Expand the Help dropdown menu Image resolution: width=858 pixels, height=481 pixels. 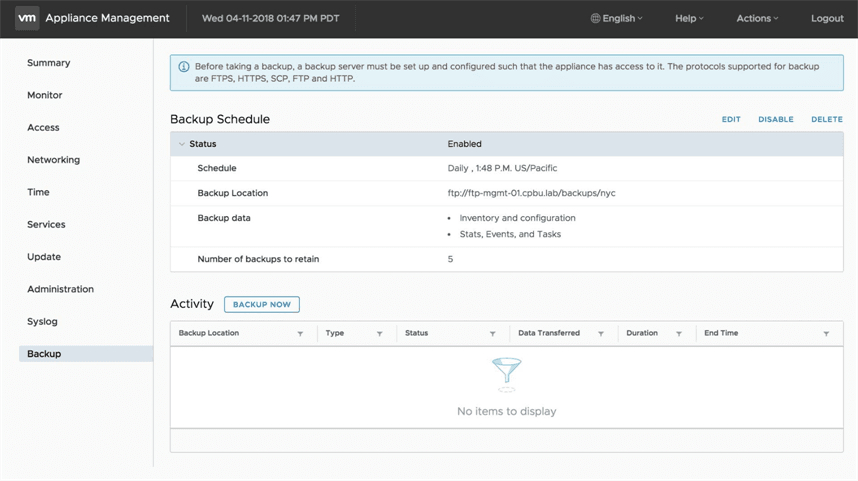point(689,18)
